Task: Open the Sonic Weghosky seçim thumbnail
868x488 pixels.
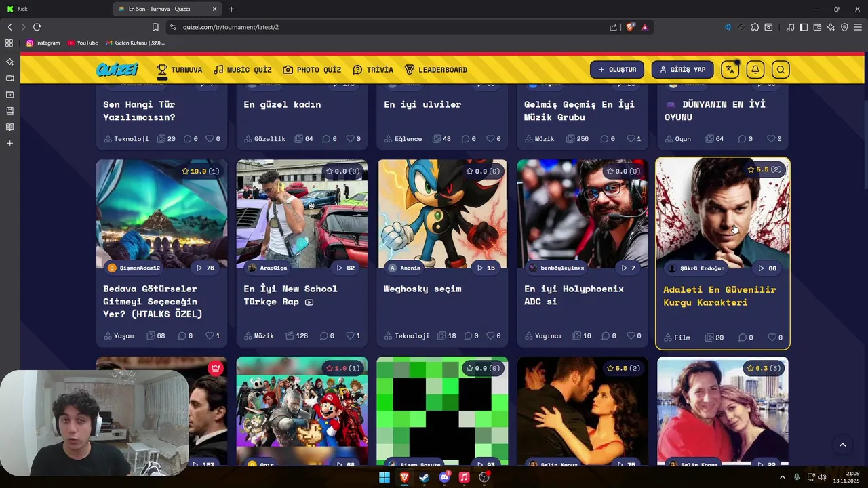Action: point(442,213)
